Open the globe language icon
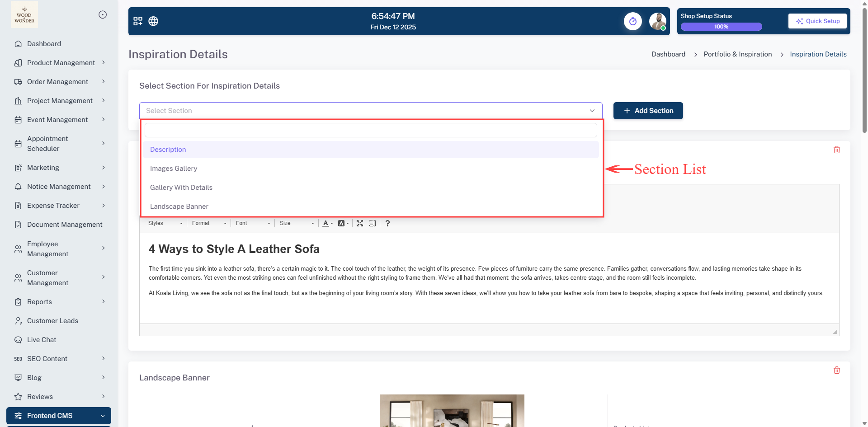 (153, 21)
